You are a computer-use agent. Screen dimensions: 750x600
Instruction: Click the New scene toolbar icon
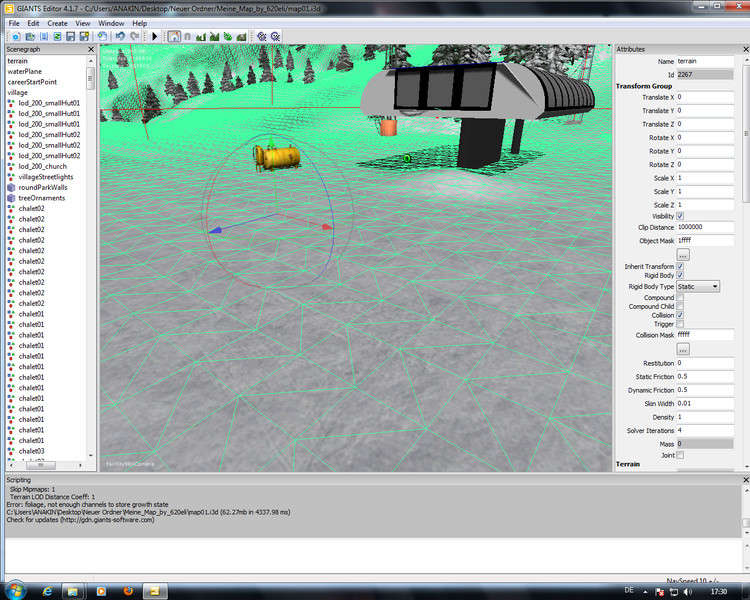(16, 36)
